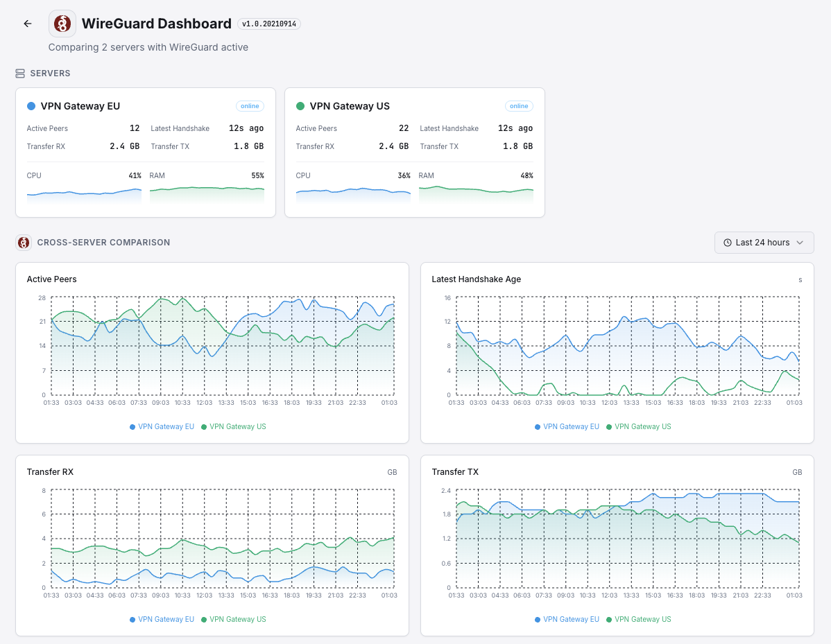
Task: Open the VPN Gateway EU server card
Action: 145,152
